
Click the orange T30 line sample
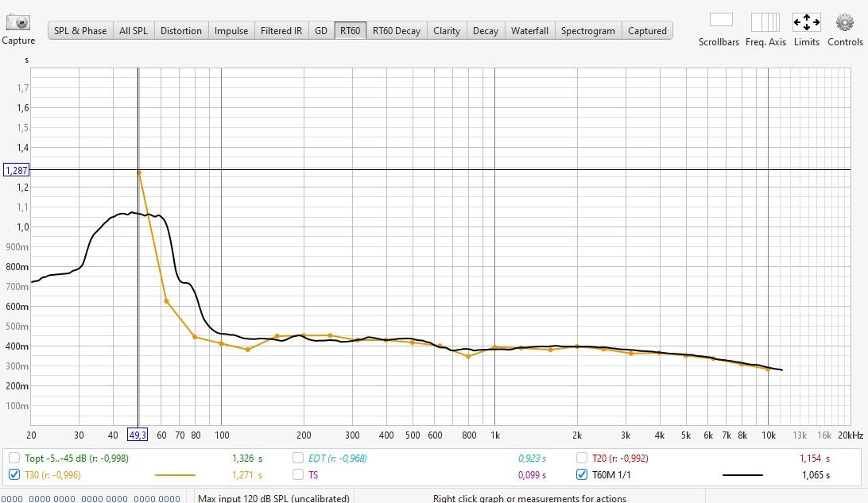(175, 475)
